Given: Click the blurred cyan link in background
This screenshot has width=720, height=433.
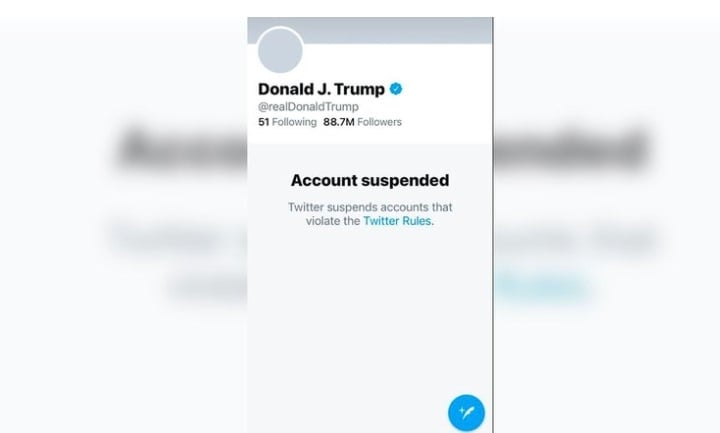Looking at the screenshot, I should 542,287.
